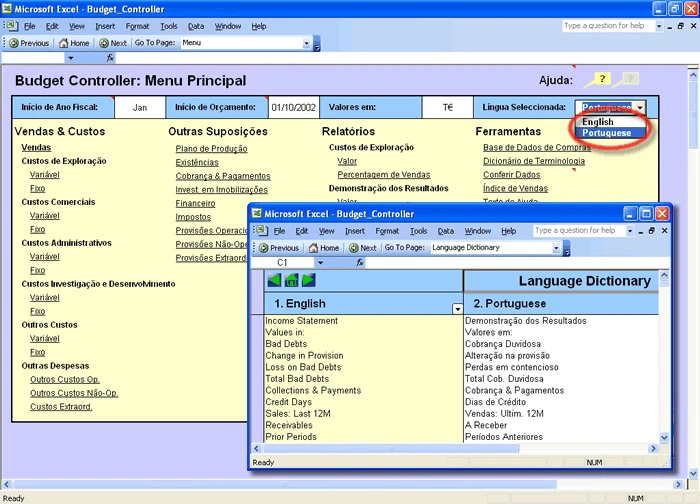The width and height of the screenshot is (700, 504).
Task: Click the help question box in front window
Action: click(579, 230)
